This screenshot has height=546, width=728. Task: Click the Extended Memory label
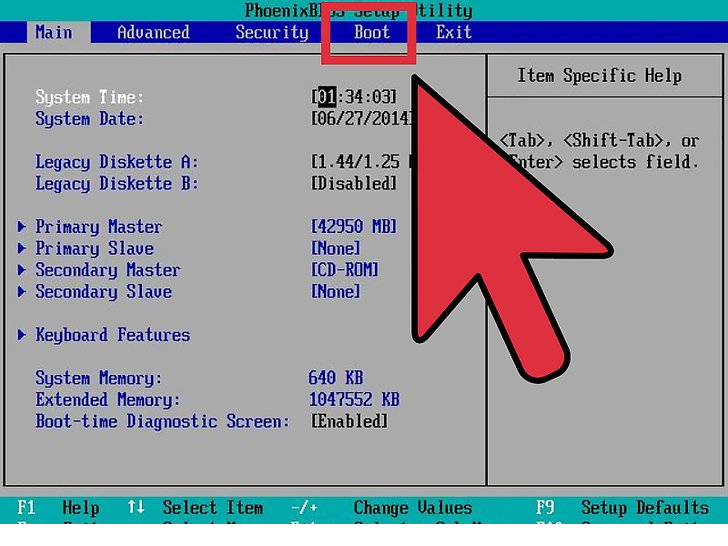[x=108, y=400]
